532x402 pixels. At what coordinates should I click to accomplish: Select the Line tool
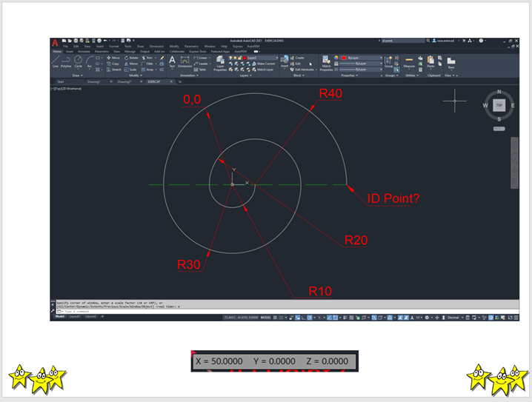(x=56, y=61)
